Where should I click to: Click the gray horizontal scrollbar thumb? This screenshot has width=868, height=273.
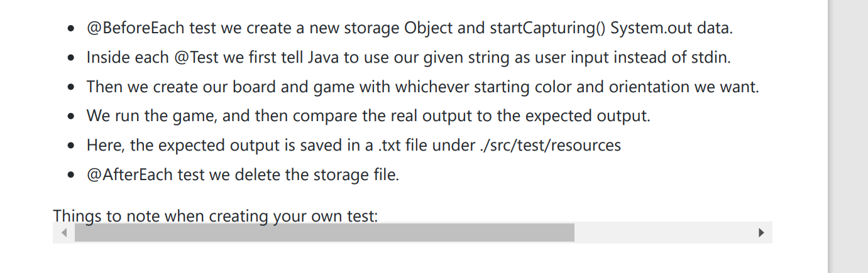324,233
